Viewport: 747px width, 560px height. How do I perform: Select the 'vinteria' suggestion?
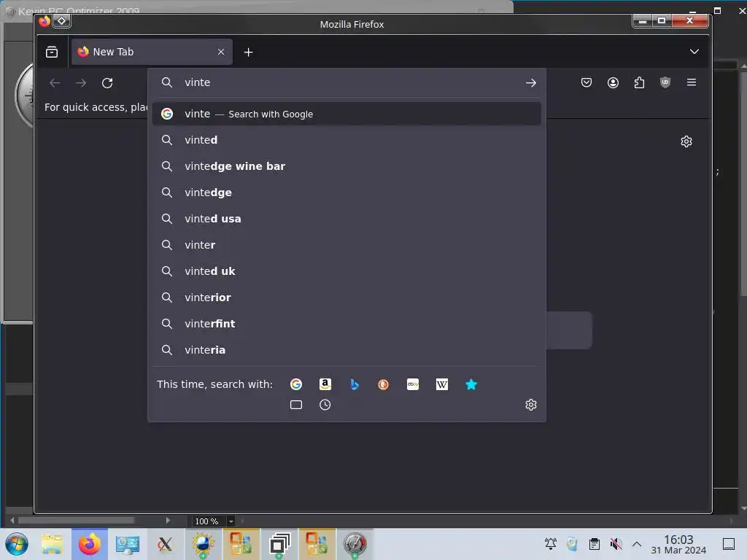pos(347,349)
